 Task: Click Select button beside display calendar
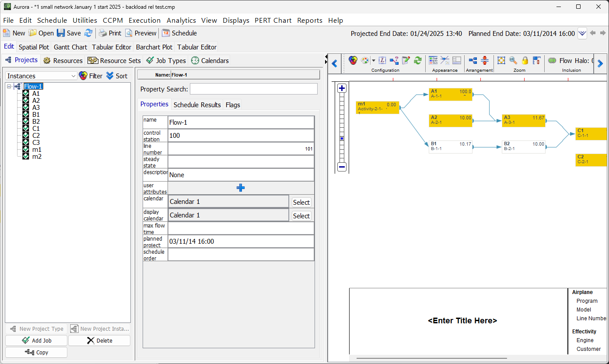(x=301, y=216)
